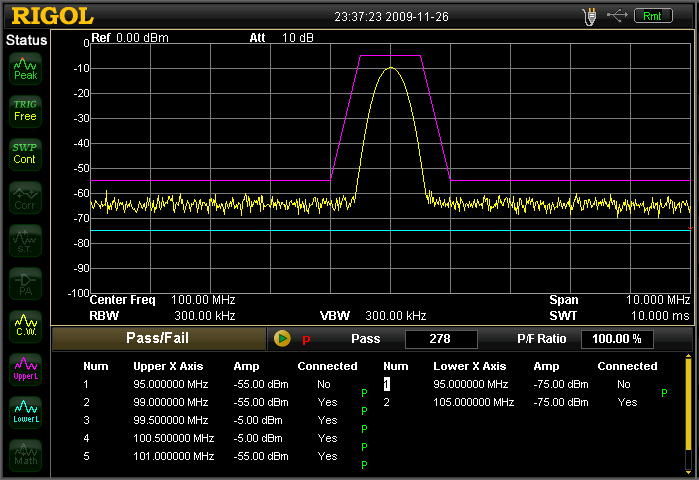Screen dimensions: 699x480
Task: Click the Status label above the icons
Action: (x=26, y=40)
